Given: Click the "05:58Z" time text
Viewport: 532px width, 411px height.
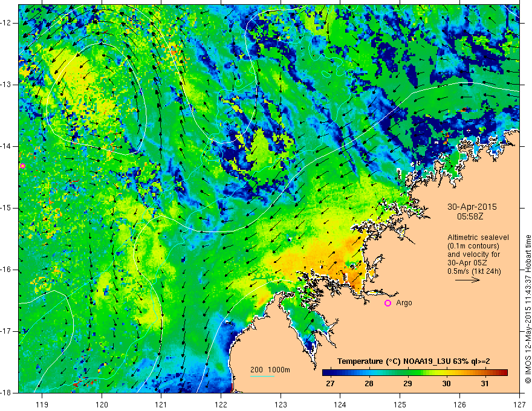Looking at the screenshot, I should coord(470,216).
